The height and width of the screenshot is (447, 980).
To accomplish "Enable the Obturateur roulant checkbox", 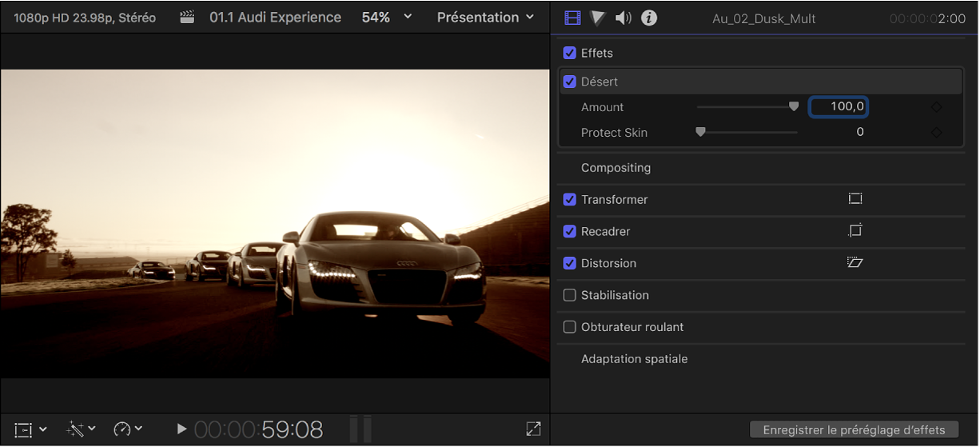I will tap(570, 327).
